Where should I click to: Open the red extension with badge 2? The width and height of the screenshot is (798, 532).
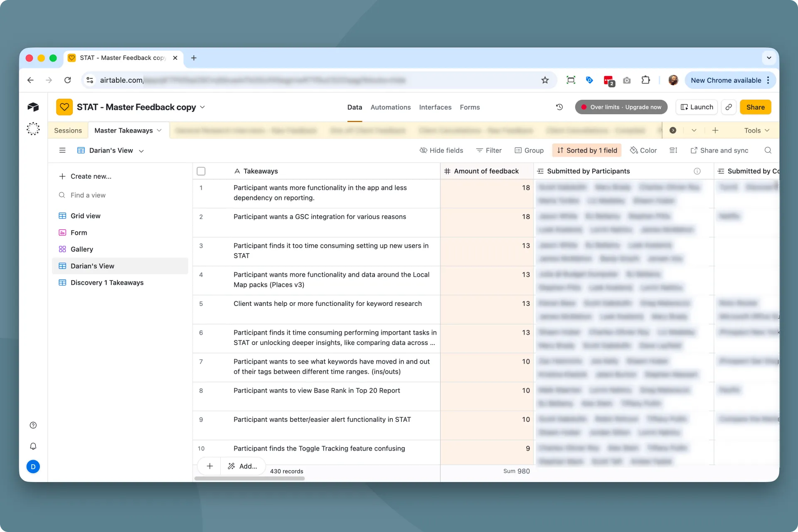point(609,81)
